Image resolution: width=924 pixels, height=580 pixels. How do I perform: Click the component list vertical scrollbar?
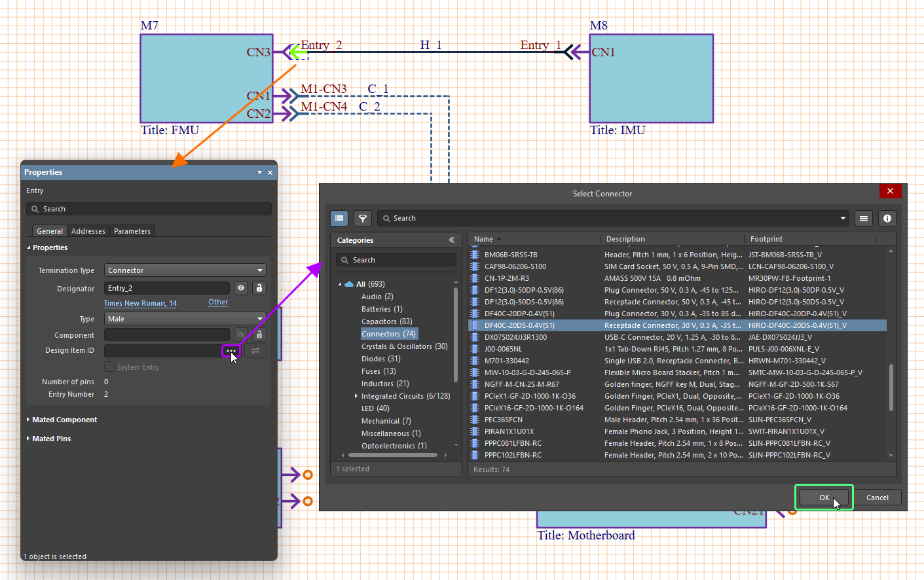pos(891,388)
